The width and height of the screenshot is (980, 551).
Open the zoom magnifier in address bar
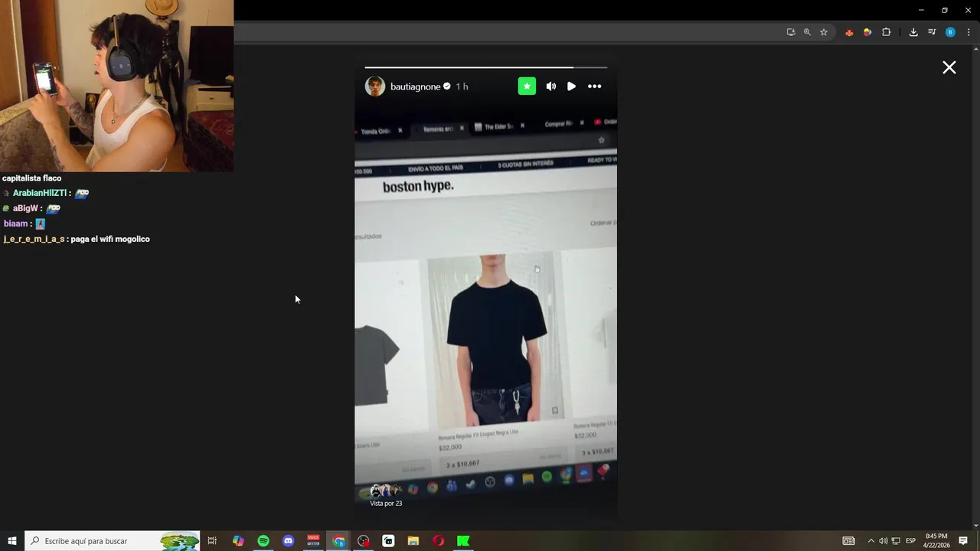[x=807, y=32]
